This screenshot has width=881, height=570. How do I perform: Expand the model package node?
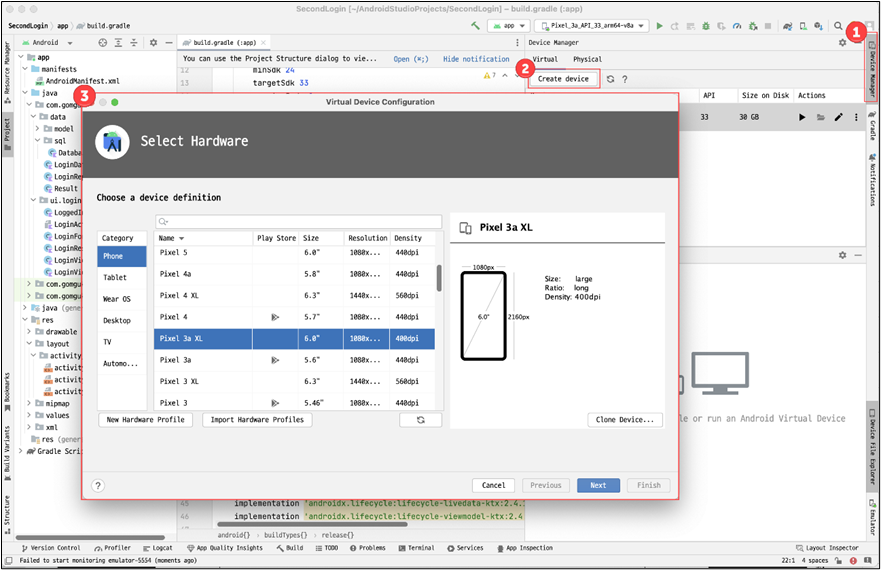click(38, 129)
